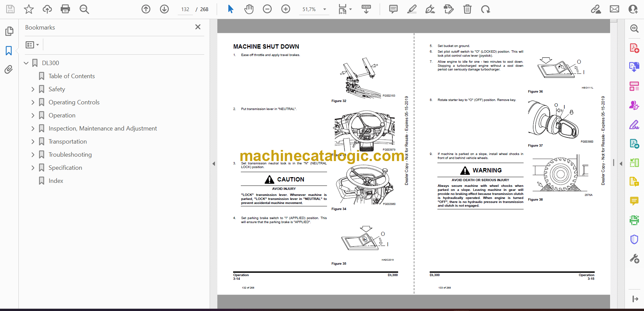Select the Hand pan tool

point(249,9)
